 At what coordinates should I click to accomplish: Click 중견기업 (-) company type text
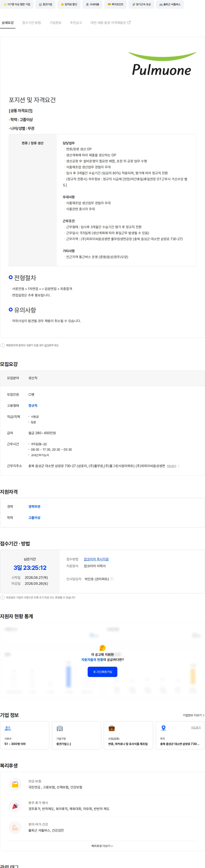click(x=64, y=744)
